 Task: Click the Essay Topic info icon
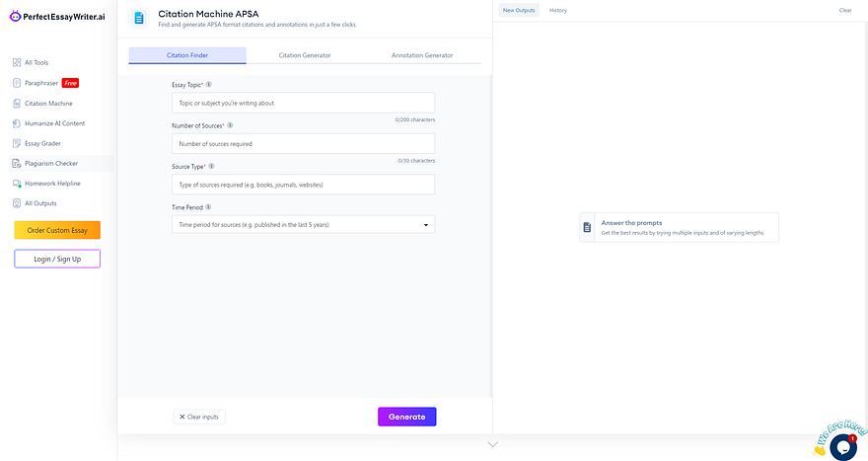209,85
